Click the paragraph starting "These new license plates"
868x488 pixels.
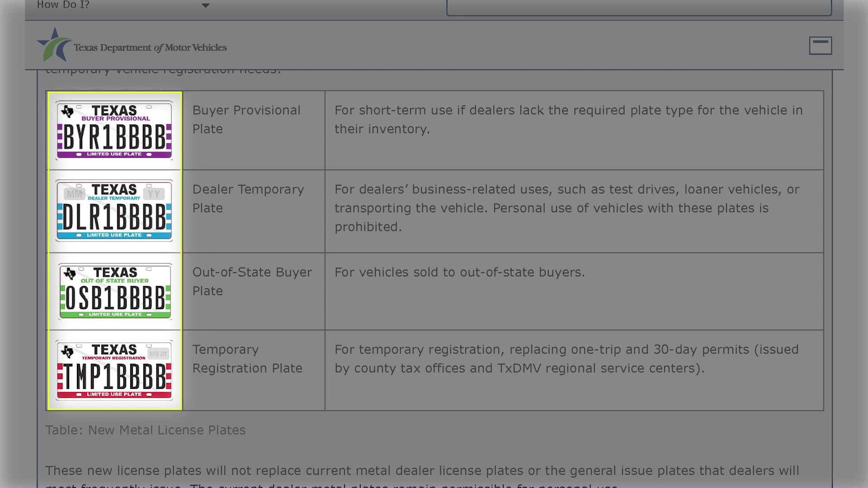point(422,471)
